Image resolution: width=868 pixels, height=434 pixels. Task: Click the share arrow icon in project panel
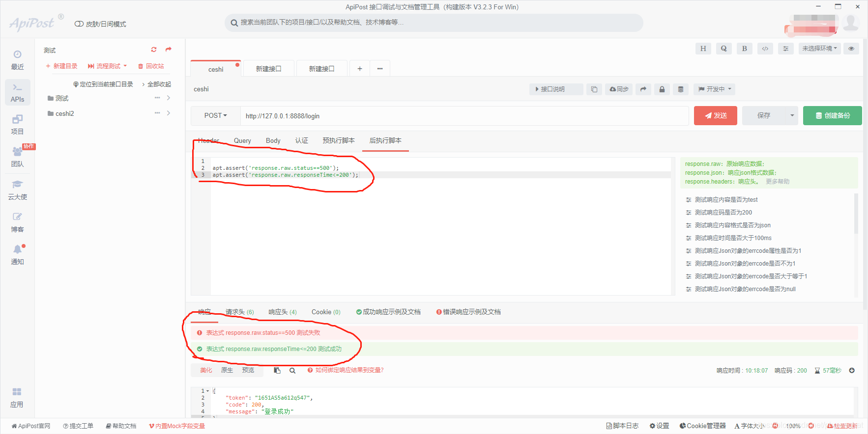(169, 50)
